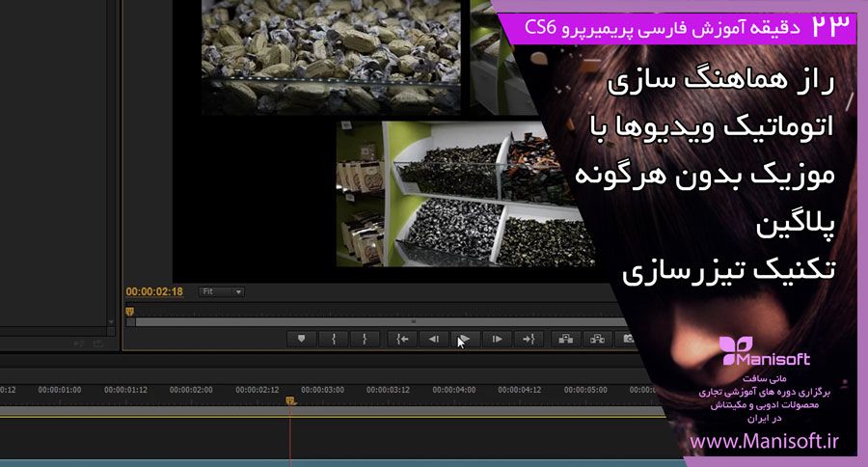The height and width of the screenshot is (467, 868).
Task: Add a marker in Program Monitor
Action: (x=301, y=339)
